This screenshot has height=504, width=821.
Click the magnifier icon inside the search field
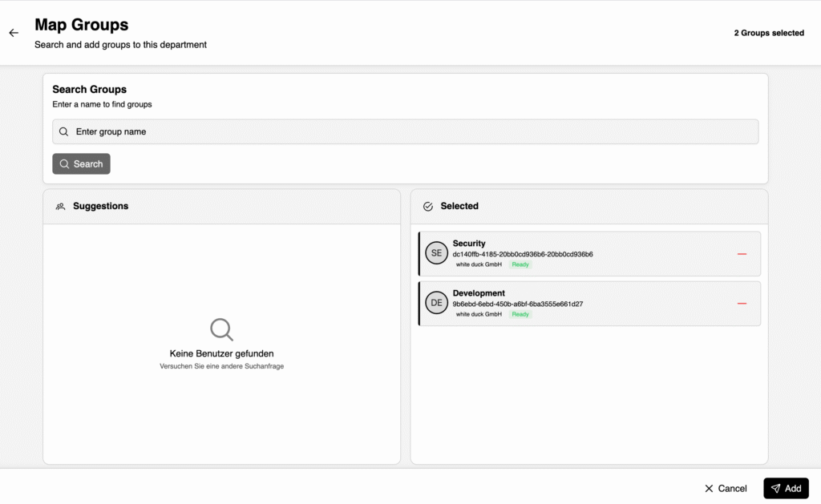click(64, 132)
